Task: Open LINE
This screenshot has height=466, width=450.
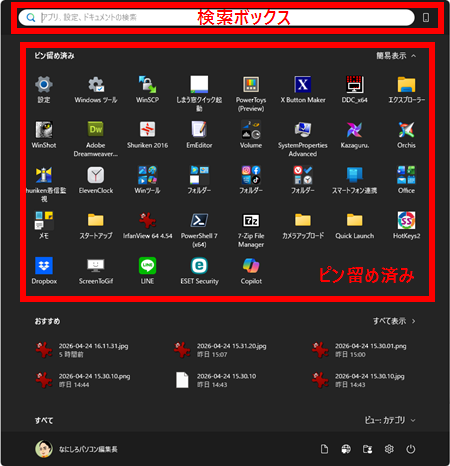Action: click(147, 271)
